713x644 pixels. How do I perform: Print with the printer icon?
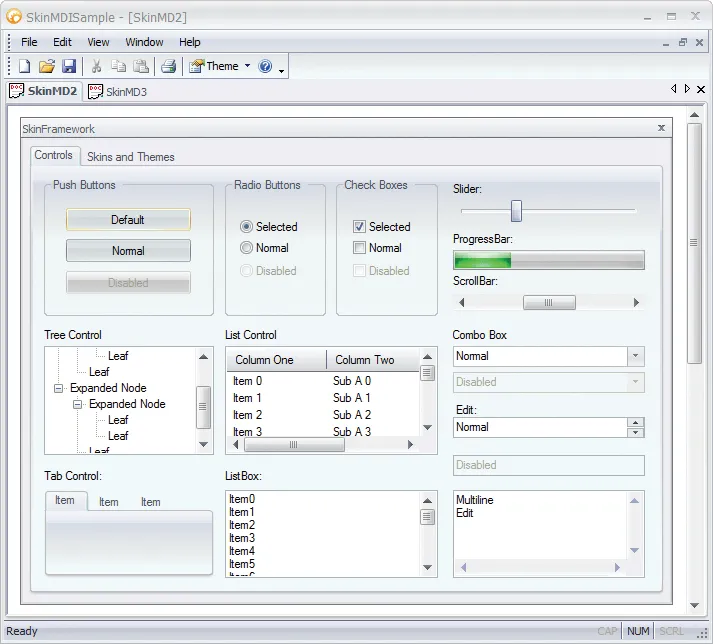[x=168, y=66]
